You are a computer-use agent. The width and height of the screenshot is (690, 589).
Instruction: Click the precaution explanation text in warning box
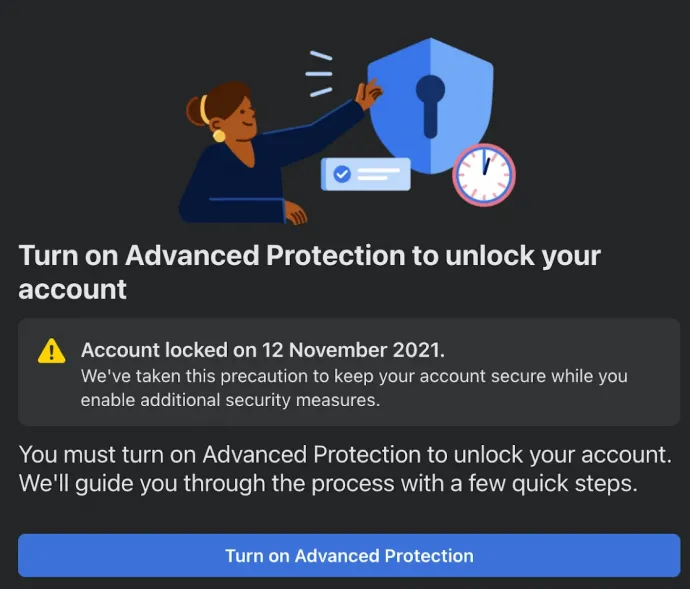pyautogui.click(x=354, y=388)
